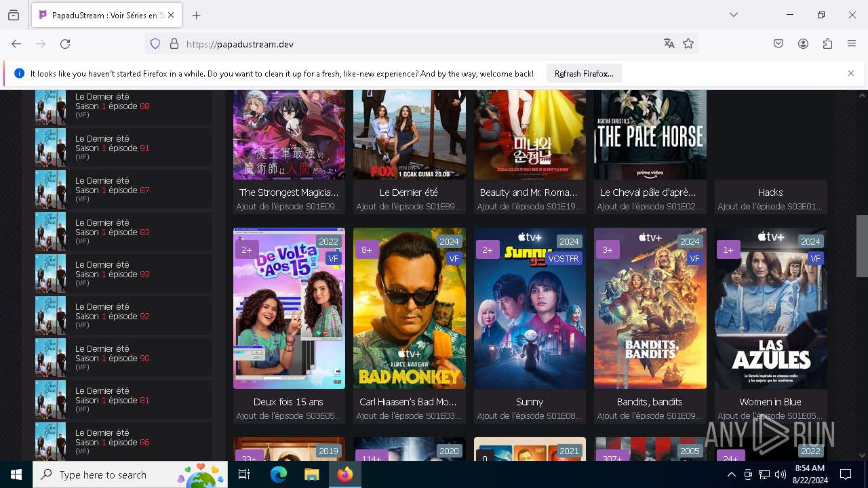Viewport: 868px width, 488px height.
Task: Open Le Dernier été episode 92
Action: (x=123, y=316)
